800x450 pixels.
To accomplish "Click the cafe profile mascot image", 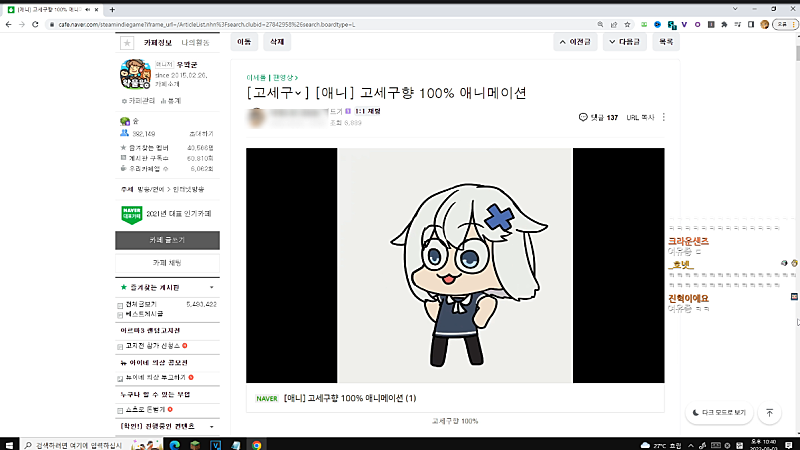I will tap(135, 74).
